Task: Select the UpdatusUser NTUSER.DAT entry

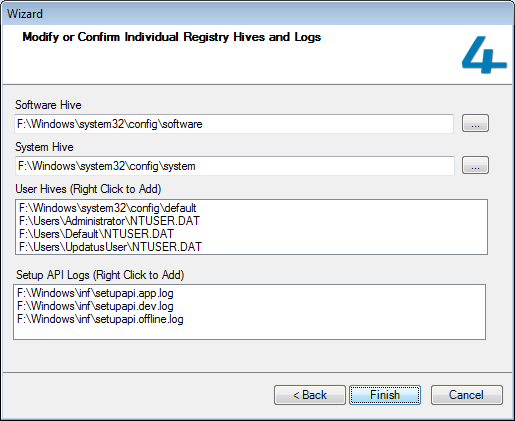Action: tap(110, 247)
